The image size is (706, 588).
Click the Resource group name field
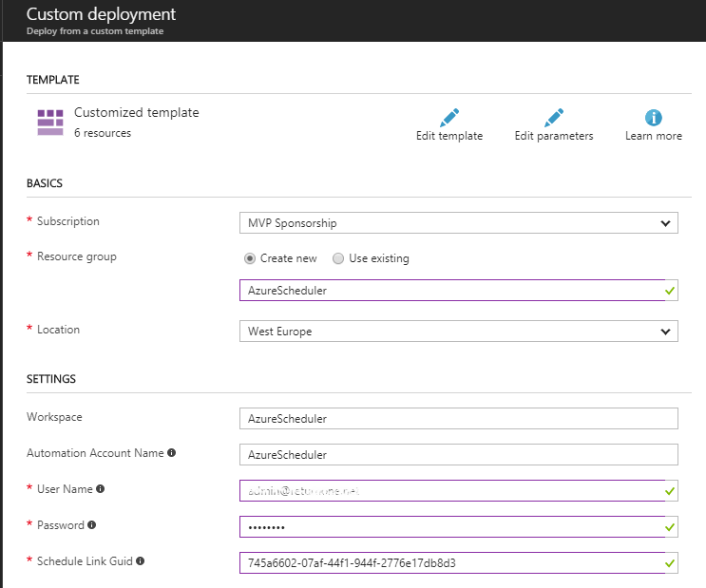click(451, 291)
